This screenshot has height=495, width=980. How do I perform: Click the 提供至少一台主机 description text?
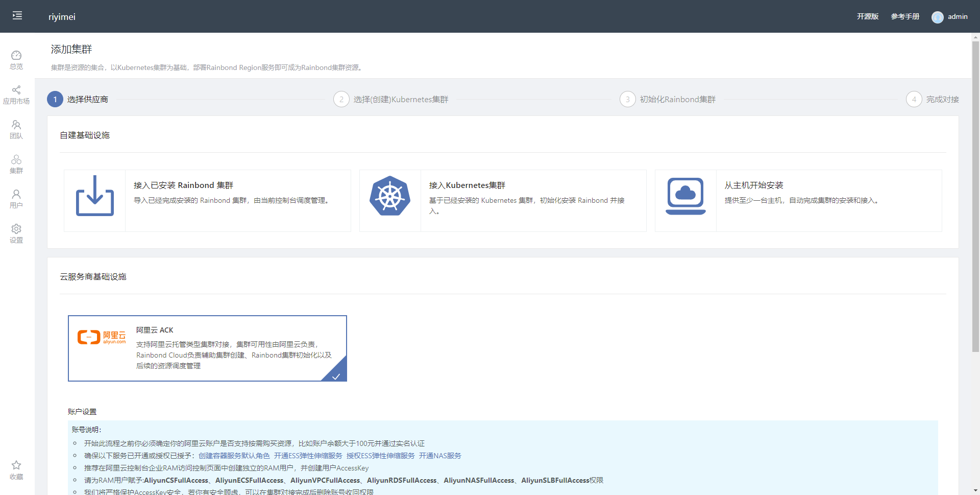pos(802,200)
